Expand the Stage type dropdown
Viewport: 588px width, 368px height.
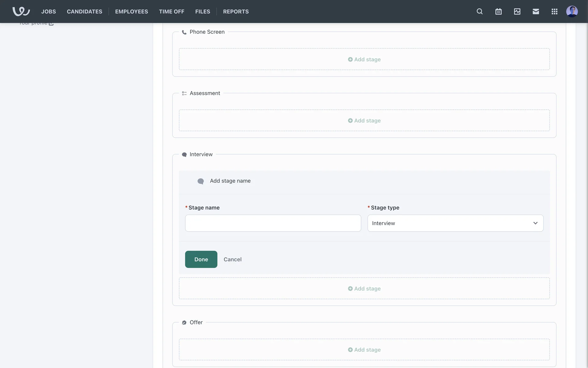pos(455,223)
